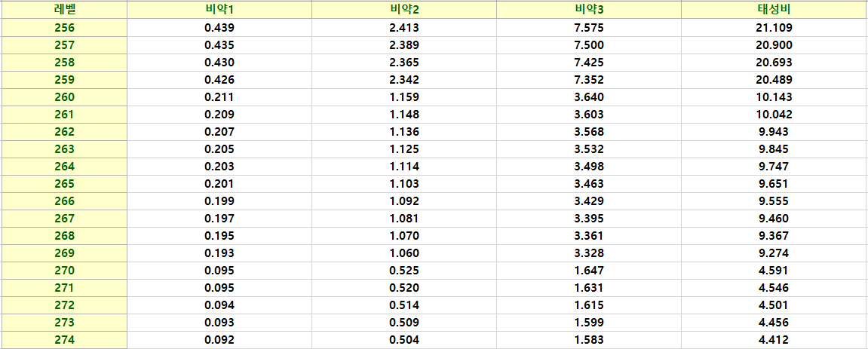Select level 256 row label
The height and width of the screenshot is (349, 868).
click(x=64, y=28)
